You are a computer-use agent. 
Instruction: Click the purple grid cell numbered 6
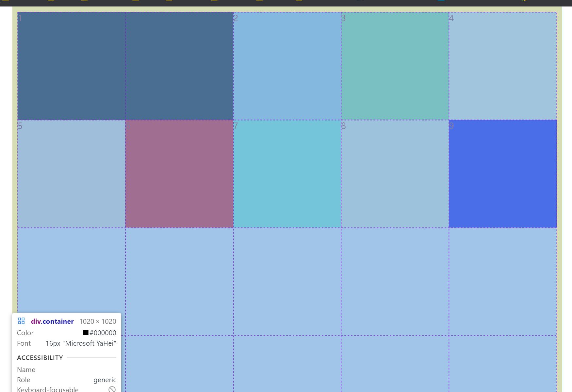179,174
